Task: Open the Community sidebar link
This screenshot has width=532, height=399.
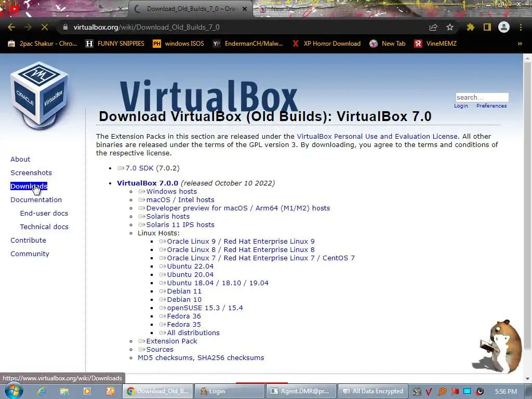Action: (x=30, y=254)
